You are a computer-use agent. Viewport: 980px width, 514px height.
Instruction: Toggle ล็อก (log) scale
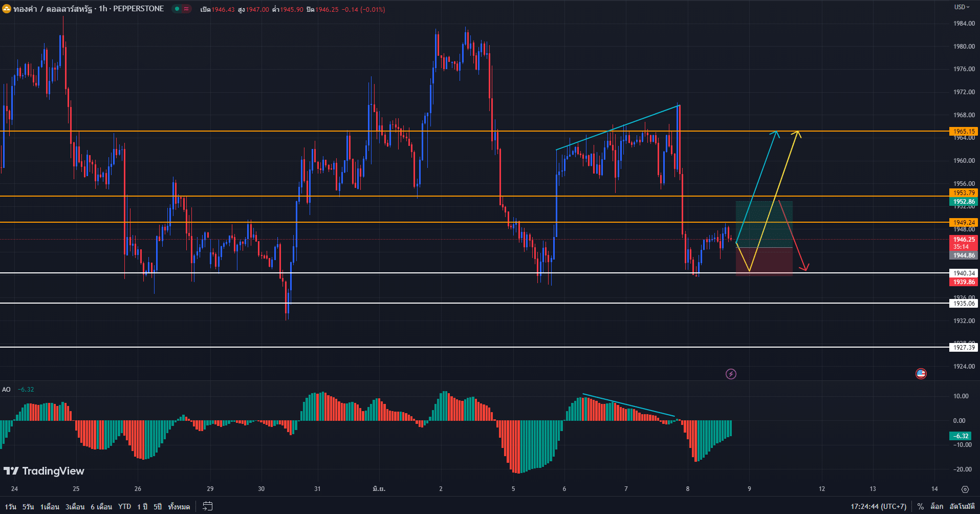point(937,506)
